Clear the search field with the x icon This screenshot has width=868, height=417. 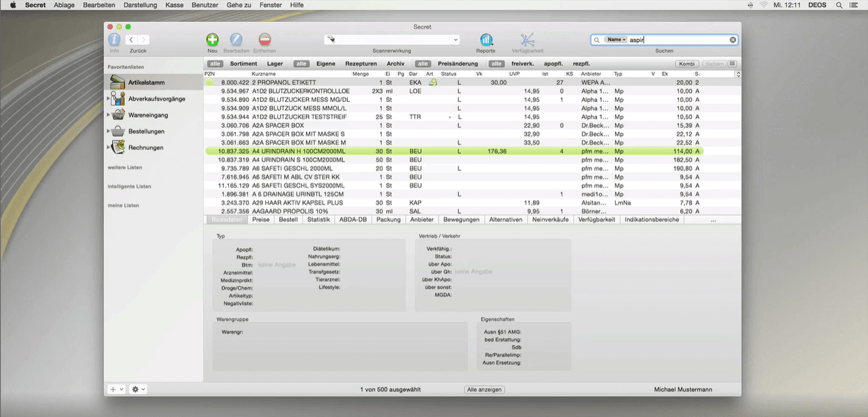(x=733, y=40)
